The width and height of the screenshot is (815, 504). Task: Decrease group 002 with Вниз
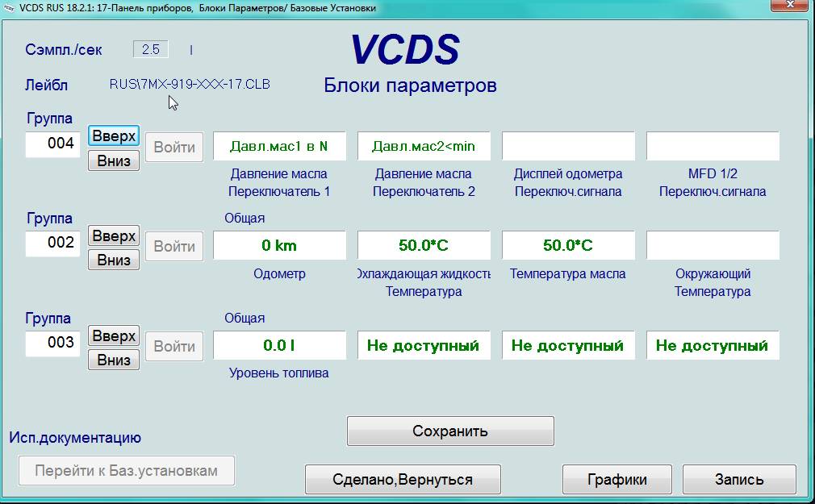pos(114,260)
